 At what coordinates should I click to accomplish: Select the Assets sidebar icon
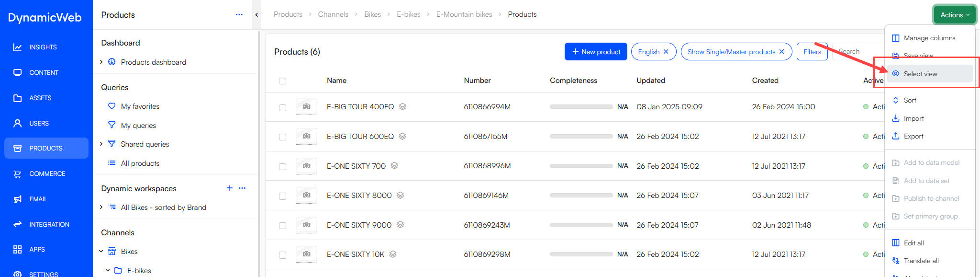[x=18, y=98]
